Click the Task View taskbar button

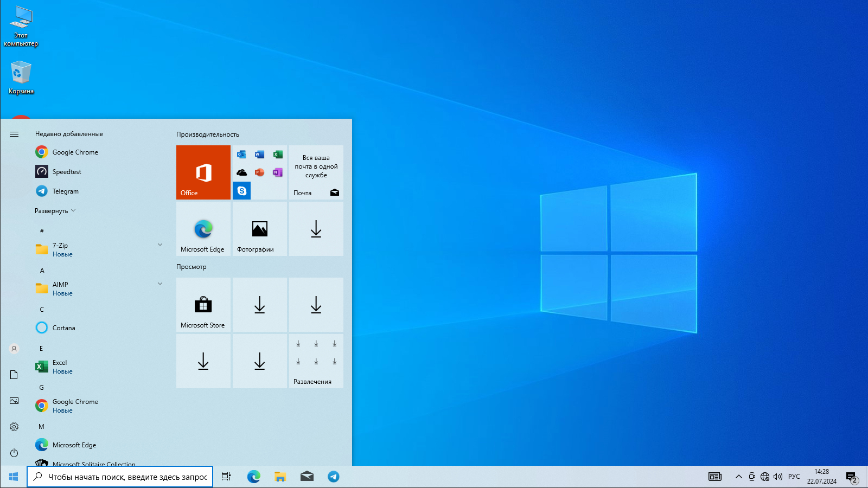click(x=226, y=477)
